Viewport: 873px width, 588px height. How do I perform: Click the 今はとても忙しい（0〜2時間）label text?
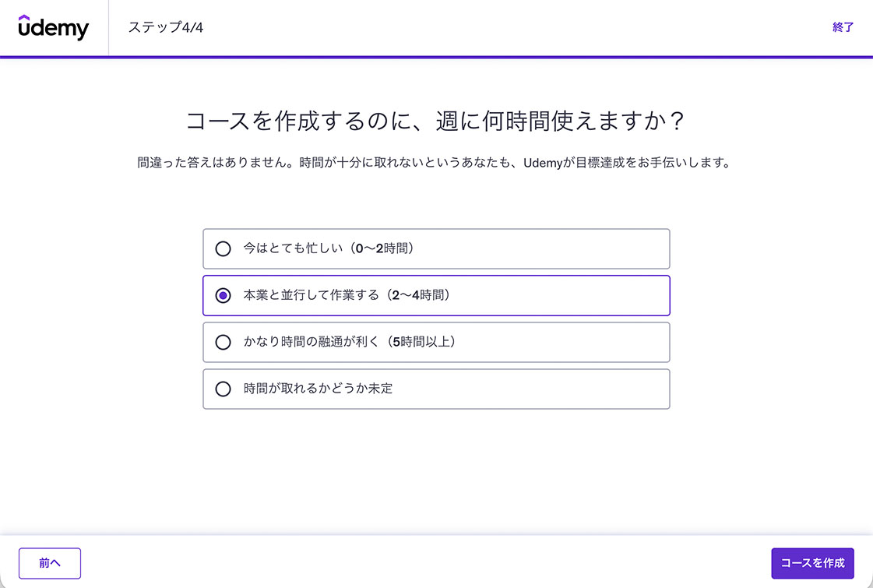[x=328, y=249]
